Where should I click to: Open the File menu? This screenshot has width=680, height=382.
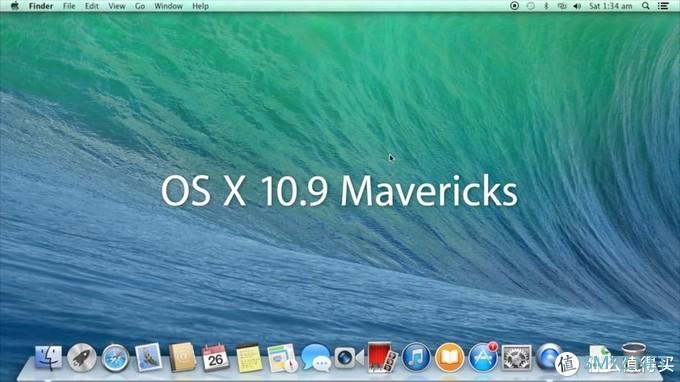[x=69, y=6]
